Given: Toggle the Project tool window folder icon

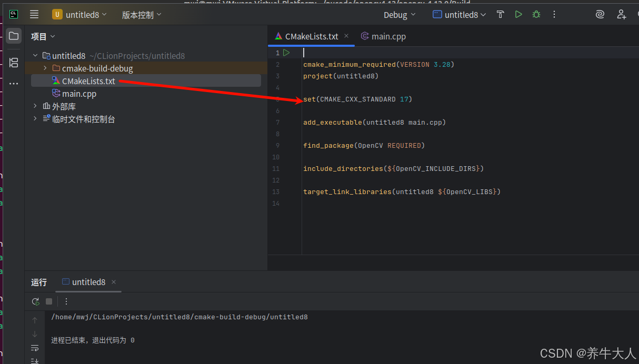Looking at the screenshot, I should 14,36.
